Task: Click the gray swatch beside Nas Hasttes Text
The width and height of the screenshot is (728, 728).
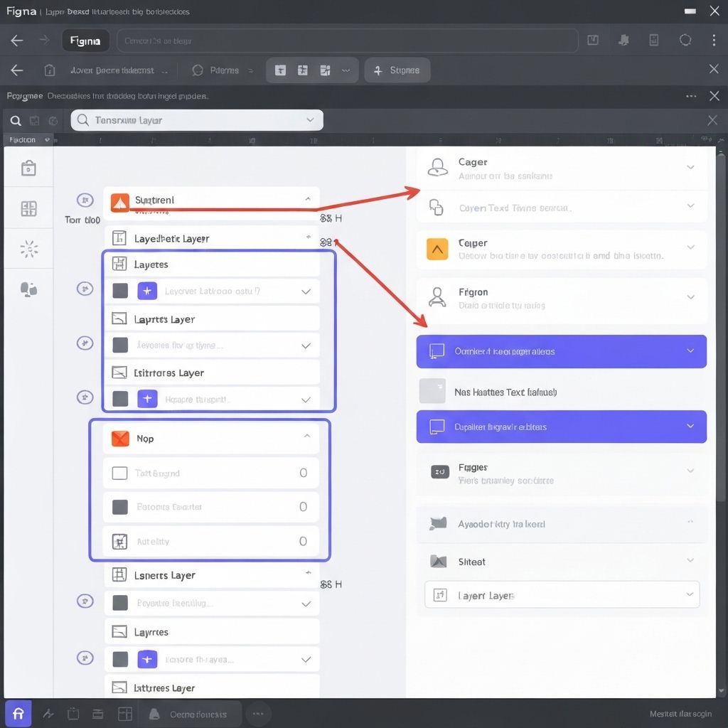Action: [x=432, y=391]
